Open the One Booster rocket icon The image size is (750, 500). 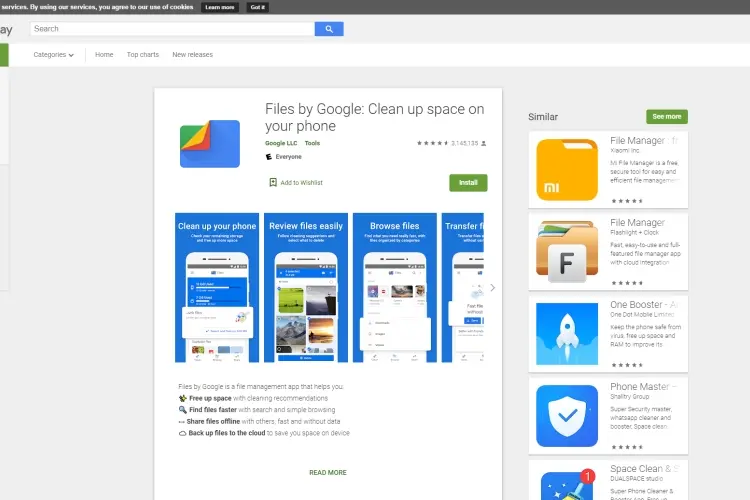coord(567,333)
